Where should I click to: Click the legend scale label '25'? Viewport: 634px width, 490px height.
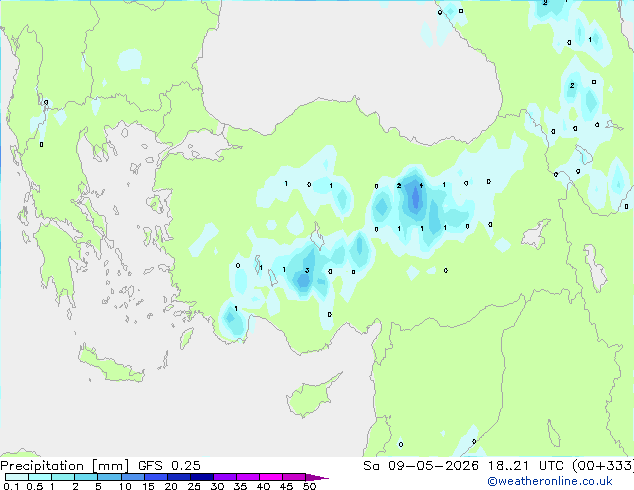[x=194, y=486]
